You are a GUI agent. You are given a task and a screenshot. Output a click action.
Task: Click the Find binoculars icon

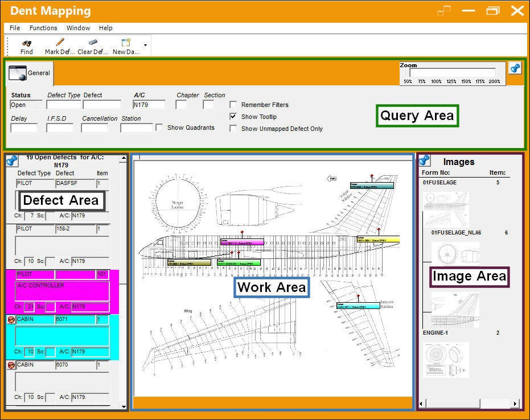tap(27, 43)
